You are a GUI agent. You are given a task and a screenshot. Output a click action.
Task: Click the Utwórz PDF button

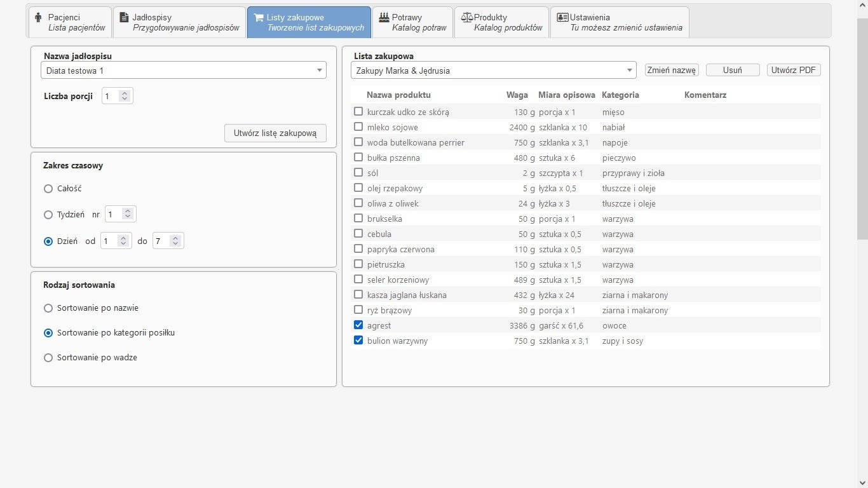(x=794, y=70)
